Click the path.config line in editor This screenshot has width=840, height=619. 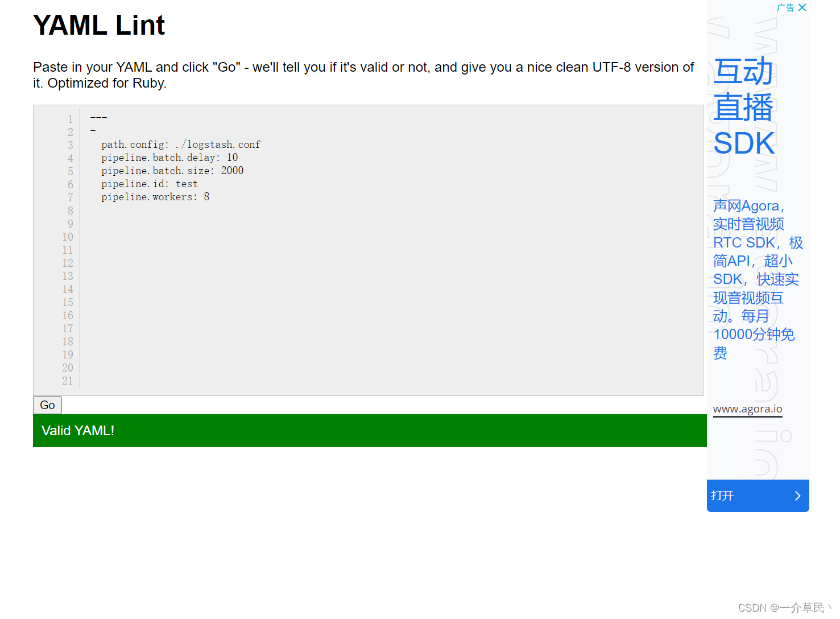[x=181, y=145]
